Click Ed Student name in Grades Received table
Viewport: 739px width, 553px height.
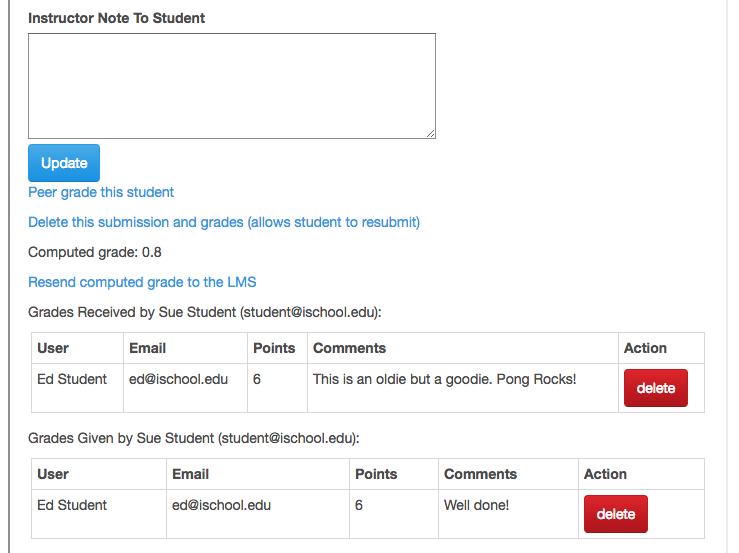[72, 379]
